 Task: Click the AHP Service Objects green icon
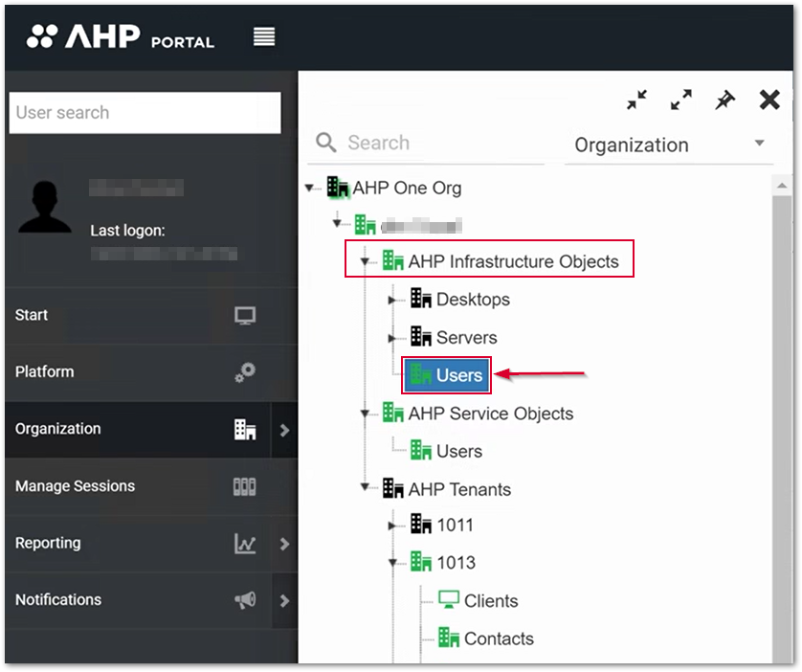(392, 413)
